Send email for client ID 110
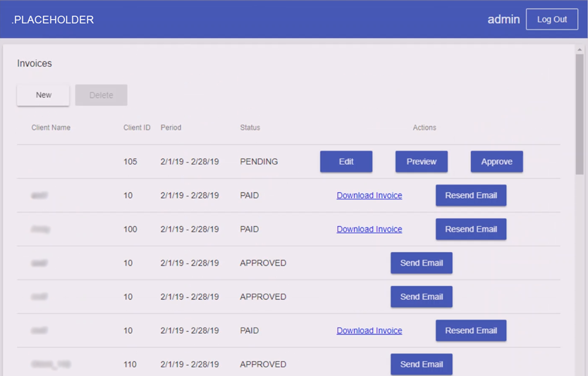Image resolution: width=588 pixels, height=376 pixels. pos(422,364)
